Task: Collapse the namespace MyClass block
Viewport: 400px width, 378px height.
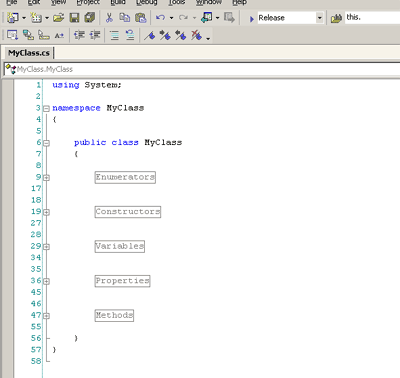Action: 46,108
